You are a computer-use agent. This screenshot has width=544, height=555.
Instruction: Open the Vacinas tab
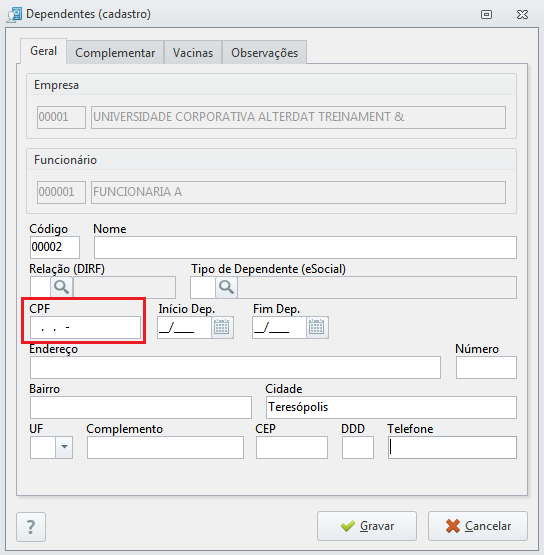(x=193, y=53)
